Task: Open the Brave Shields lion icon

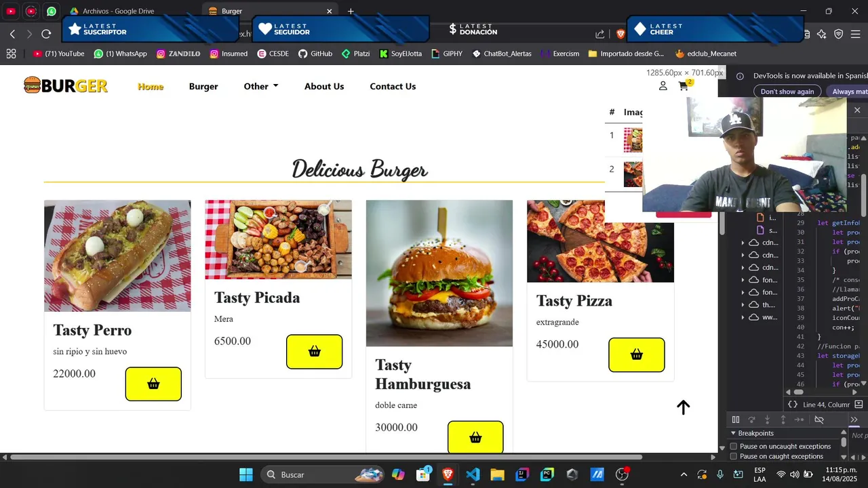Action: (620, 34)
